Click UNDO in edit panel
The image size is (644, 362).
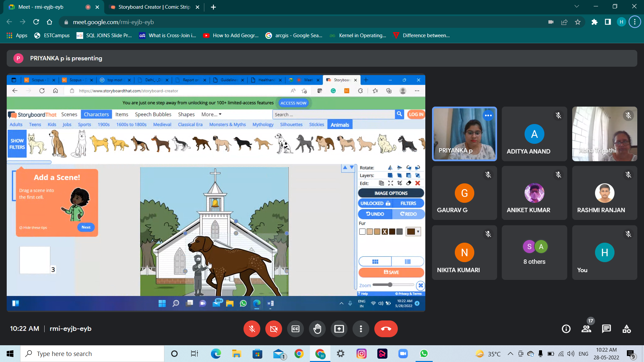click(x=375, y=214)
